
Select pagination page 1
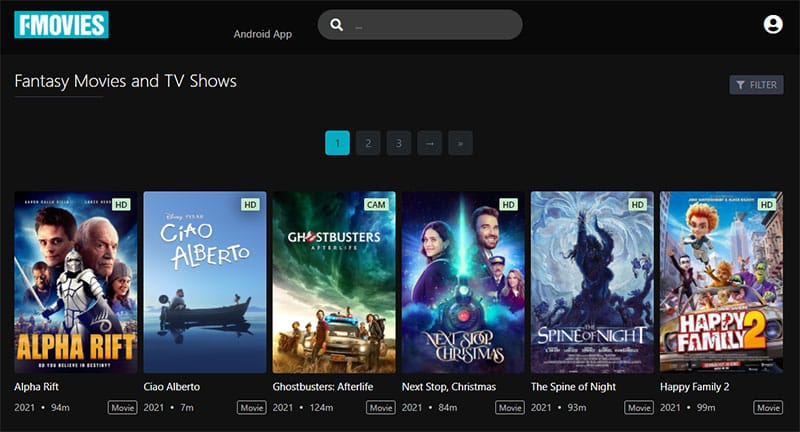pyautogui.click(x=337, y=143)
